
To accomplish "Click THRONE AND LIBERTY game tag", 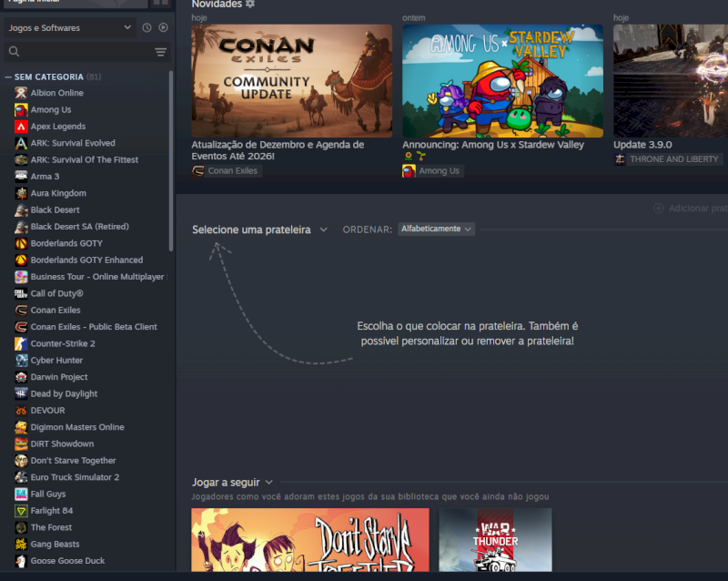I will (x=668, y=159).
